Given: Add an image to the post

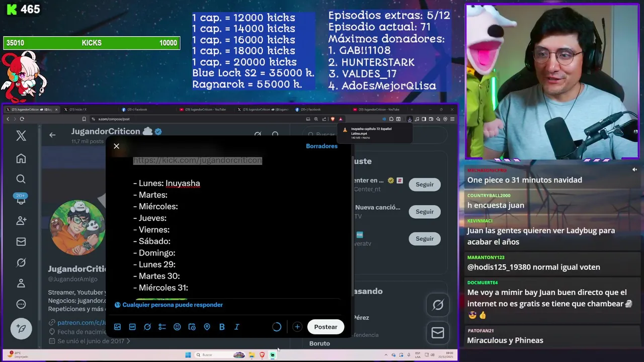Looking at the screenshot, I should (117, 327).
